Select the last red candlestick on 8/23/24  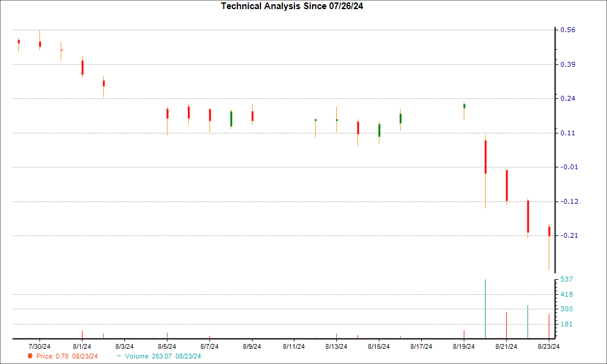[x=549, y=231]
